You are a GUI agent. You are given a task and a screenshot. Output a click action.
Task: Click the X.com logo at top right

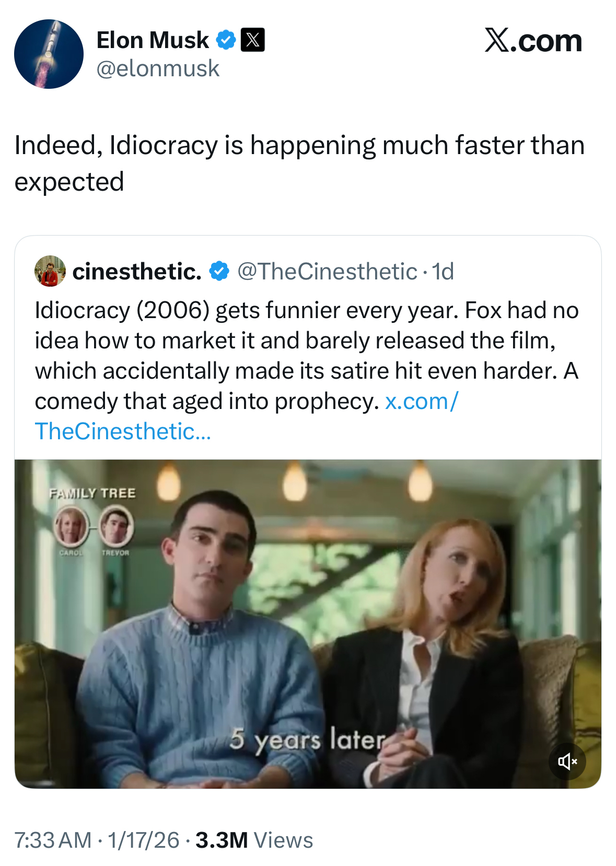tap(533, 41)
